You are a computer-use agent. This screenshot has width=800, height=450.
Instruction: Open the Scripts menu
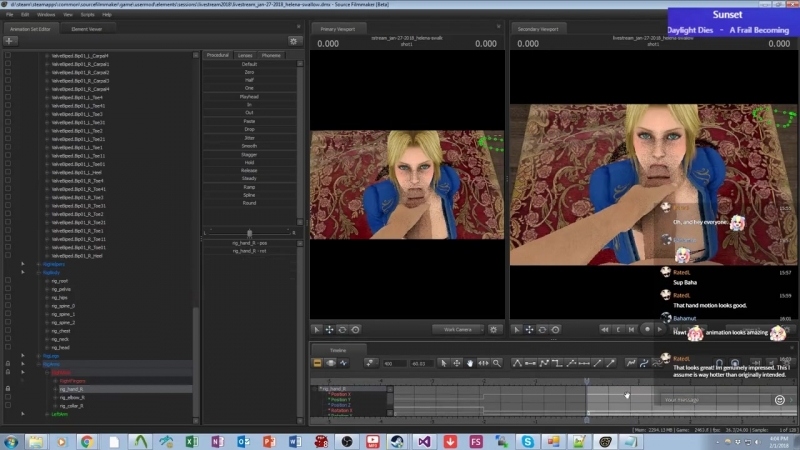coord(88,15)
